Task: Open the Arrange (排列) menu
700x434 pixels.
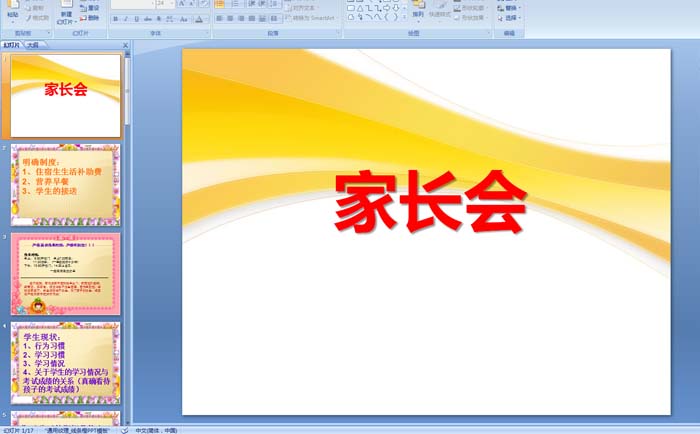Action: [418, 13]
